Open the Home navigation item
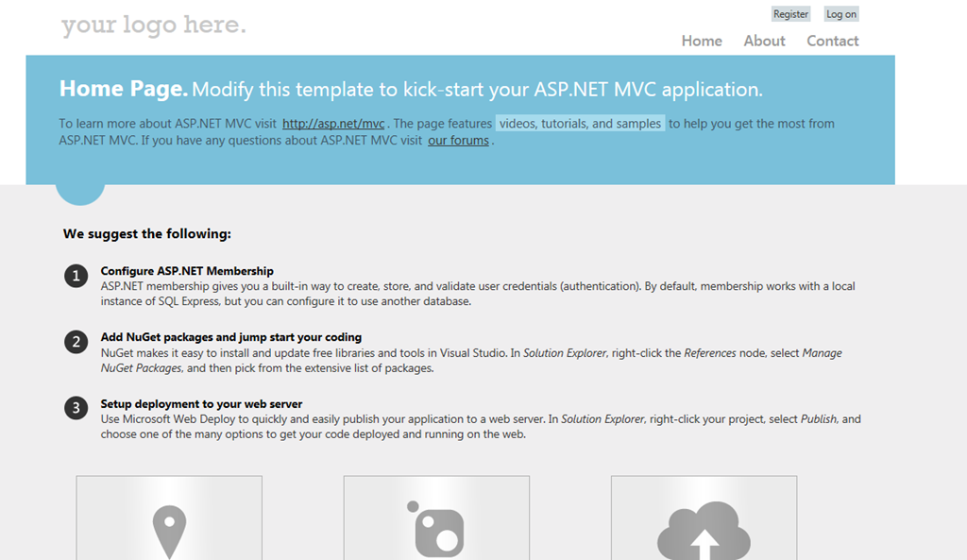Viewport: 967px width, 560px height. tap(702, 41)
